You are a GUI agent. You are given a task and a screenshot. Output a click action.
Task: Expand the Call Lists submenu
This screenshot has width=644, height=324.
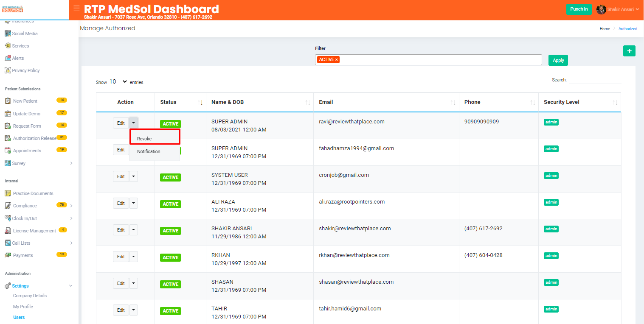71,243
